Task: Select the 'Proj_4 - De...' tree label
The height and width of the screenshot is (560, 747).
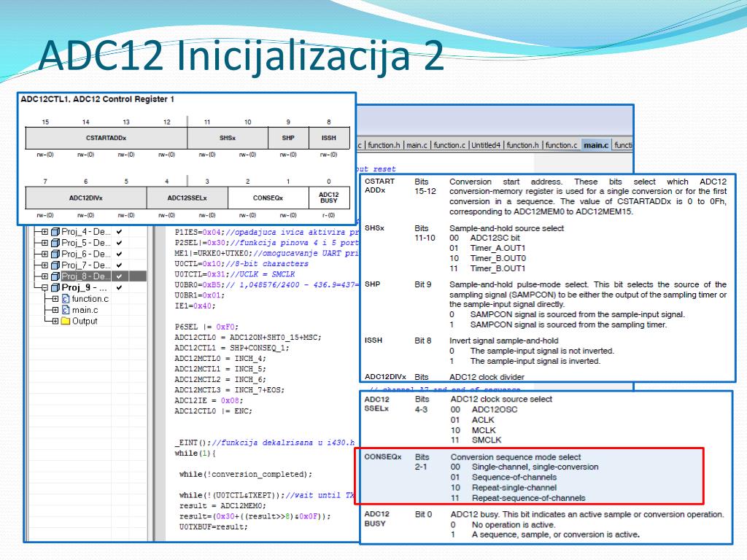Action: [86, 232]
